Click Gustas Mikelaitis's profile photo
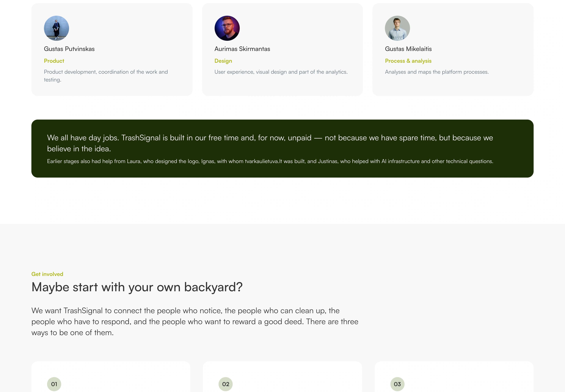The height and width of the screenshot is (392, 565). click(x=397, y=28)
